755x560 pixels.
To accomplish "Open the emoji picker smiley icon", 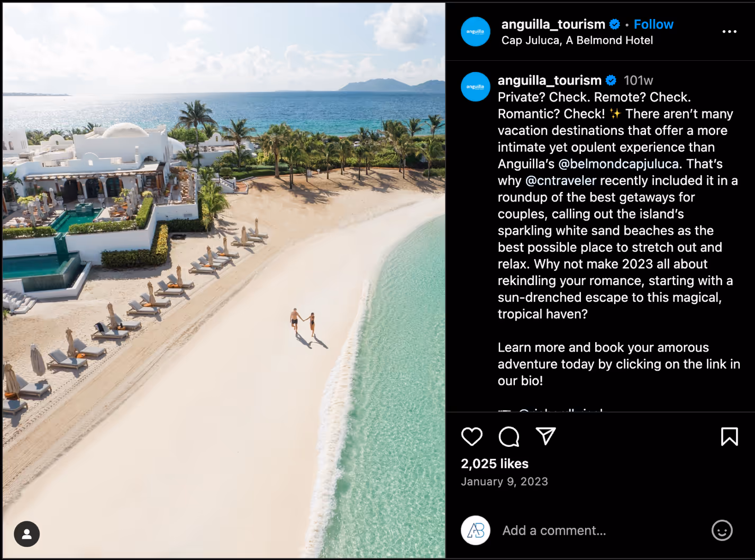I will pyautogui.click(x=722, y=530).
